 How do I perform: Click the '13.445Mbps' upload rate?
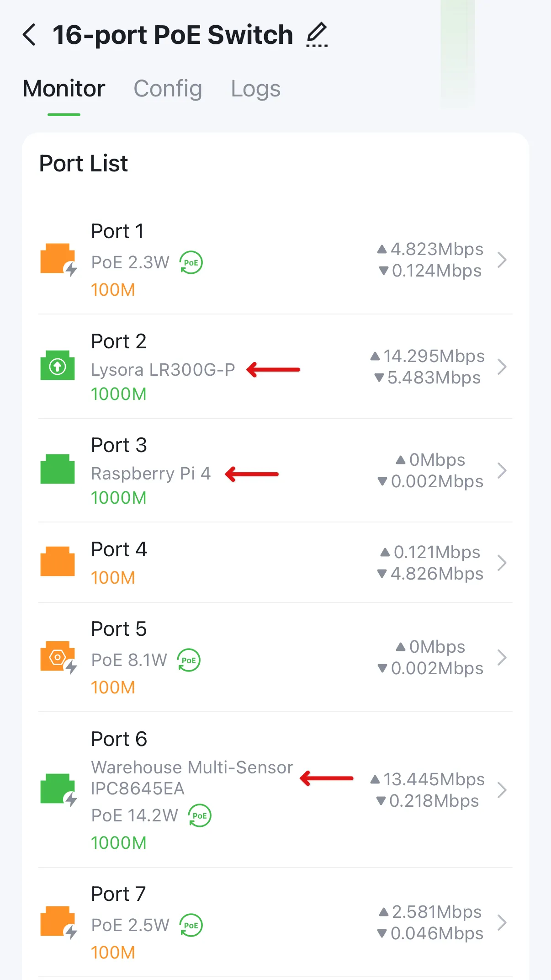coord(434,779)
